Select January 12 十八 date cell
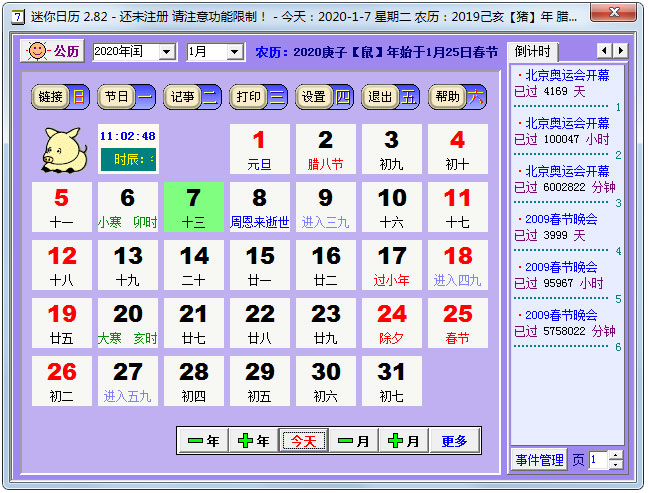 coord(62,265)
